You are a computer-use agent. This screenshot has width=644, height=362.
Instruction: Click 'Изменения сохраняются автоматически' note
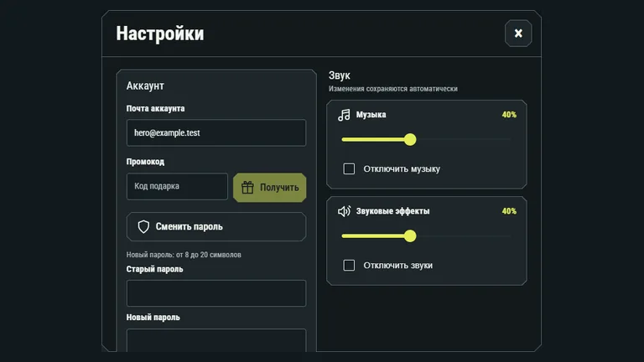click(x=393, y=89)
